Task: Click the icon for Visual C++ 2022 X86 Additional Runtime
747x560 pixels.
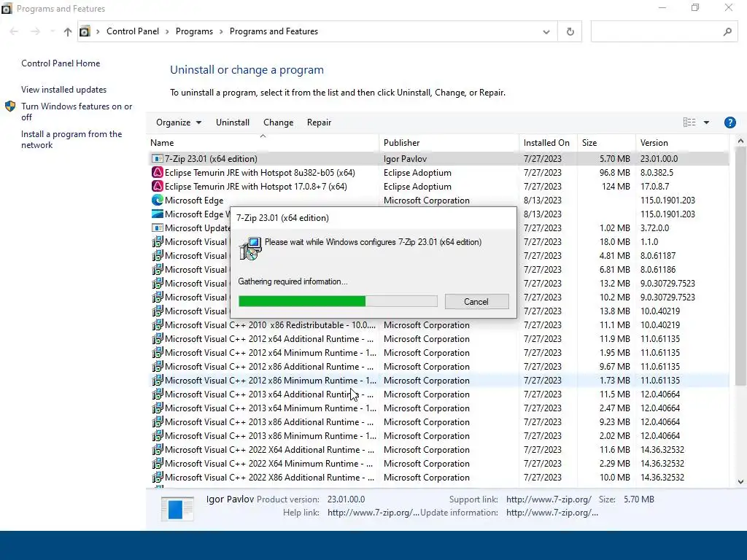Action: [158, 477]
